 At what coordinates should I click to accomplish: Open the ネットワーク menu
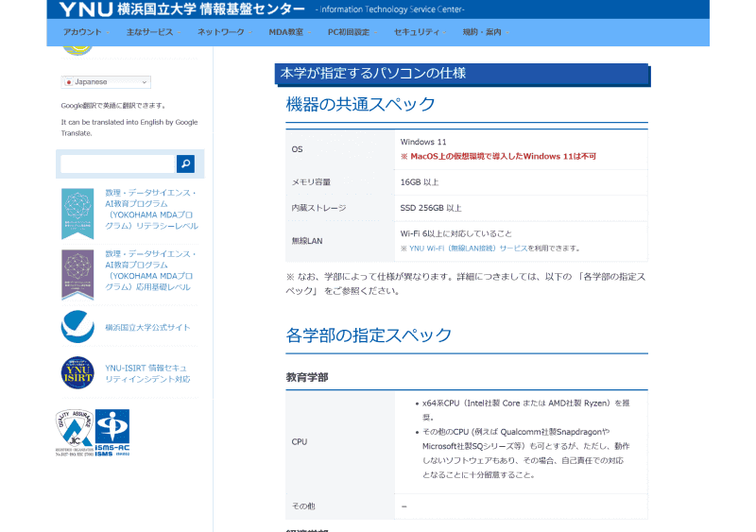[x=224, y=32]
